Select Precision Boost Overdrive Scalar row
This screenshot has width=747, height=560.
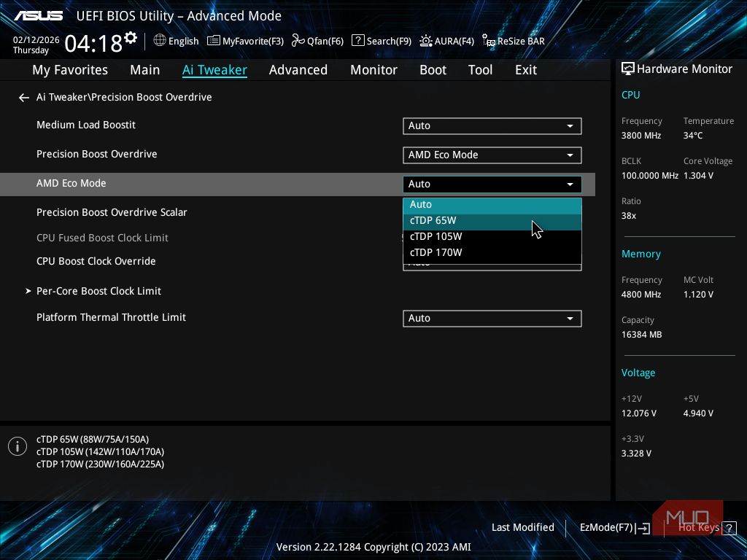point(112,212)
